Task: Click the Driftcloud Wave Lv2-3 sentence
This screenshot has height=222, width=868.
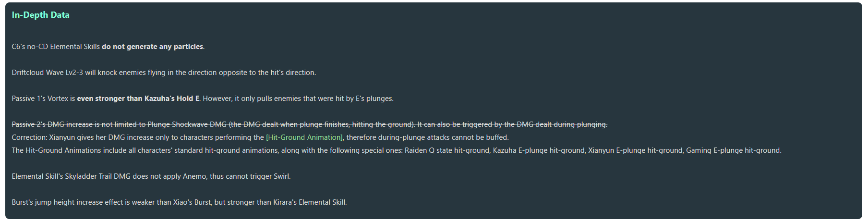Action: coord(164,73)
